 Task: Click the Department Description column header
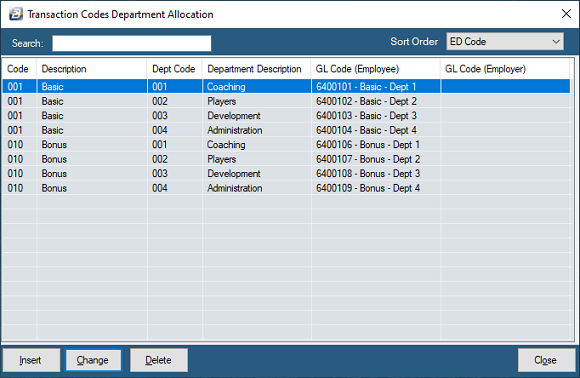(257, 69)
